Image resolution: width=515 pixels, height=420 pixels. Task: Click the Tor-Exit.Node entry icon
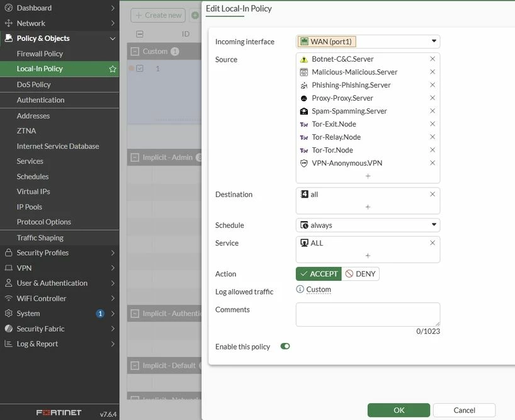pyautogui.click(x=304, y=125)
